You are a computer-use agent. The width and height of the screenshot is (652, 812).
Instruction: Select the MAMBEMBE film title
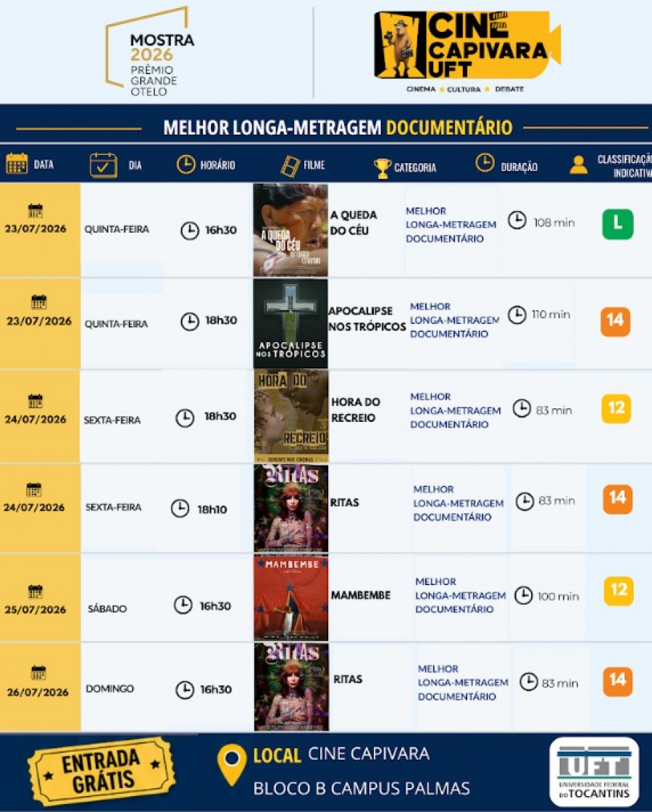click(361, 595)
